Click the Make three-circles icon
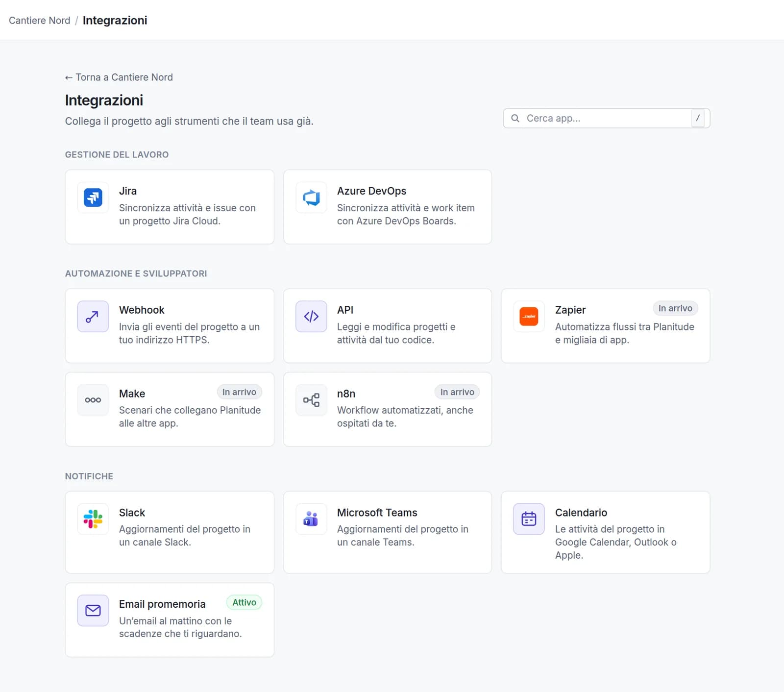 coord(93,400)
